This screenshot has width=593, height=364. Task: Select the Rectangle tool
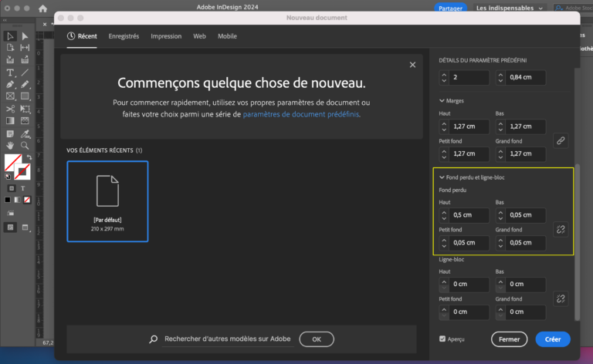[x=25, y=96]
